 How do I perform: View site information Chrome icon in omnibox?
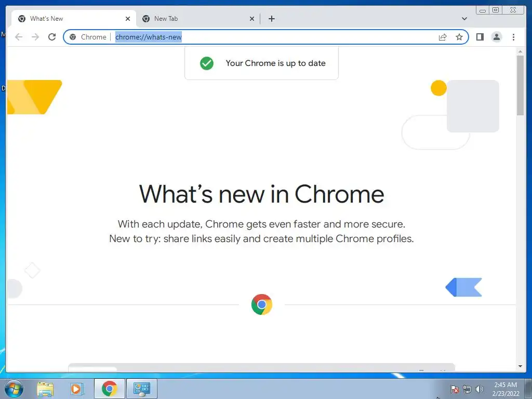click(x=73, y=37)
